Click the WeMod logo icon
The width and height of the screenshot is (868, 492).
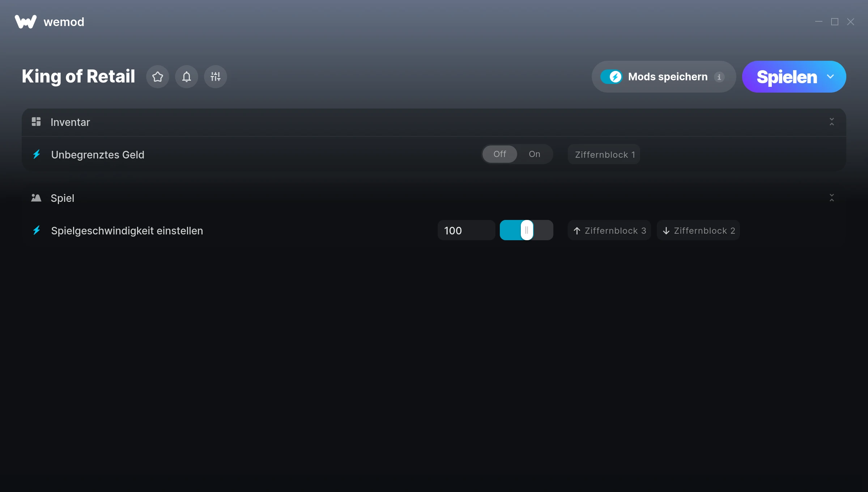[25, 22]
